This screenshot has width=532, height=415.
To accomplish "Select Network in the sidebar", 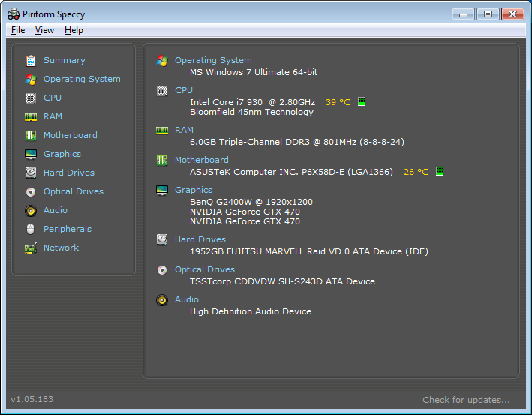I will click(x=61, y=248).
